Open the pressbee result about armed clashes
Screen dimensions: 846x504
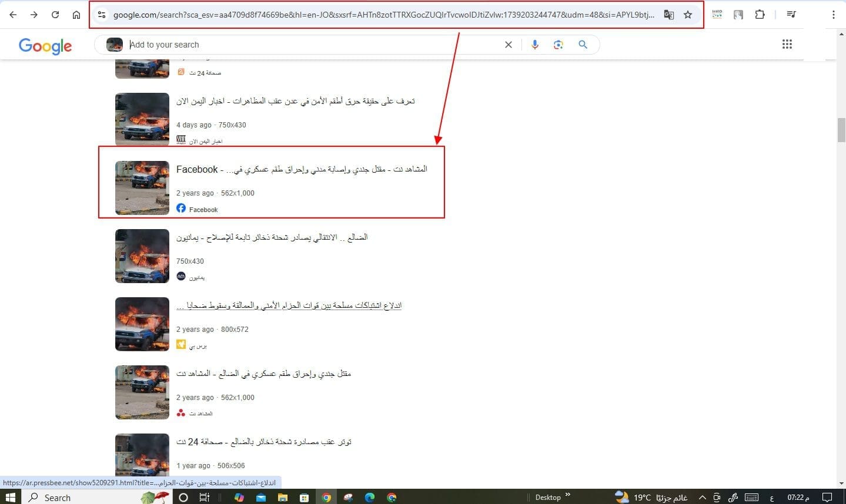pyautogui.click(x=289, y=306)
